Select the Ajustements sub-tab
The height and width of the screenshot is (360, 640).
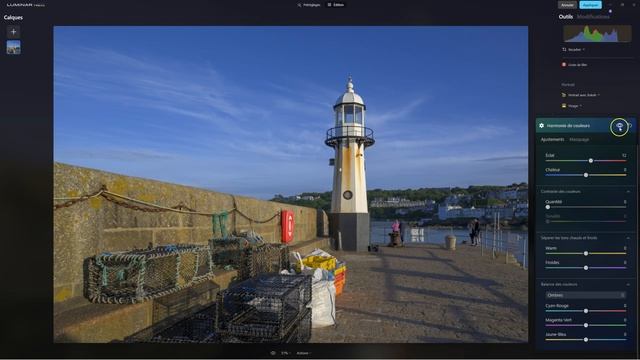(552, 140)
